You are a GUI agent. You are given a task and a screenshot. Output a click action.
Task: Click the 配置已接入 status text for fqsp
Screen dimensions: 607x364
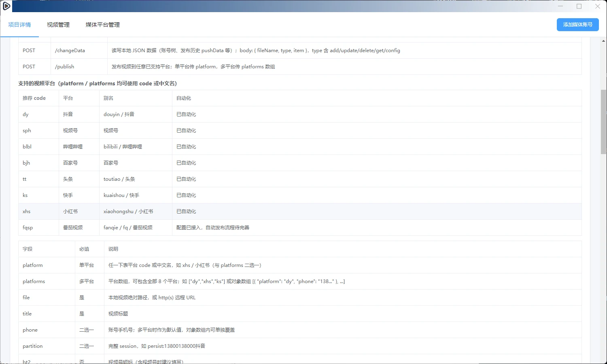point(213,228)
